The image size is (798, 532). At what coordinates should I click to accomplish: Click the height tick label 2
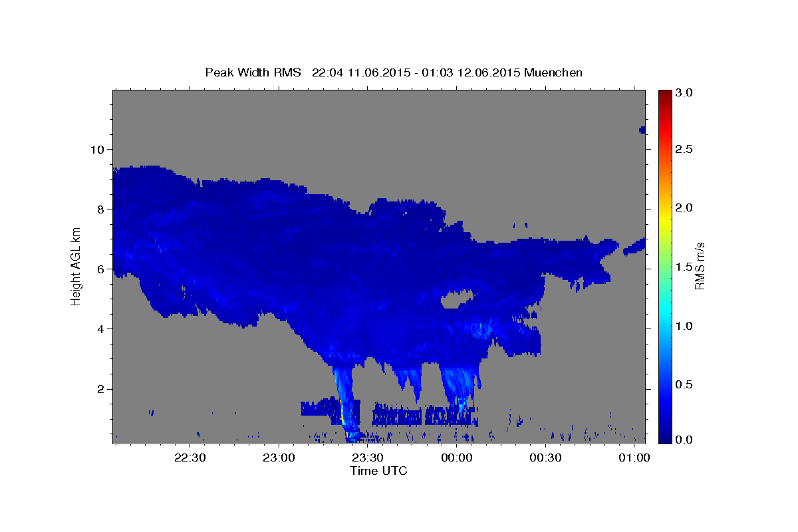(100, 389)
